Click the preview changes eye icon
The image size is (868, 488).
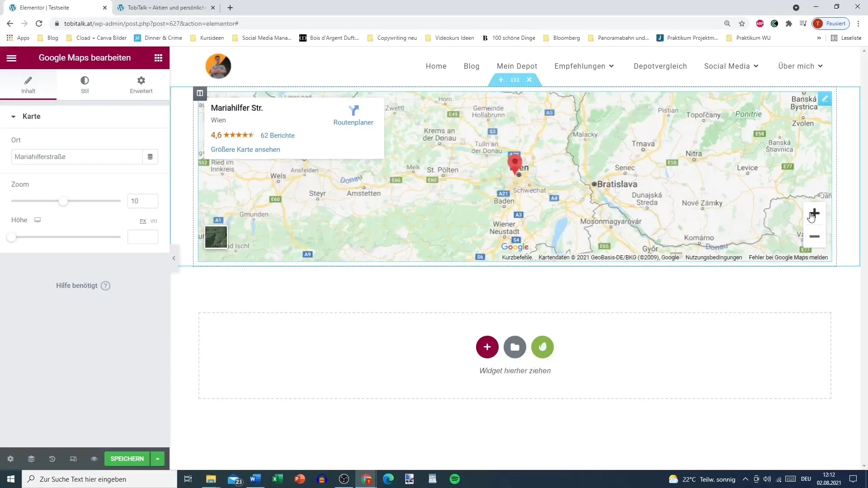pos(94,459)
